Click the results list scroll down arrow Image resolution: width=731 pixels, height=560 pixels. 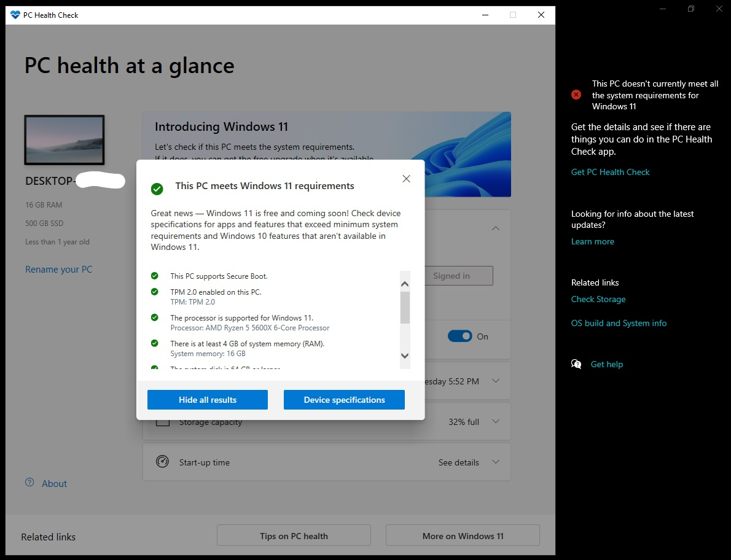[x=405, y=356]
